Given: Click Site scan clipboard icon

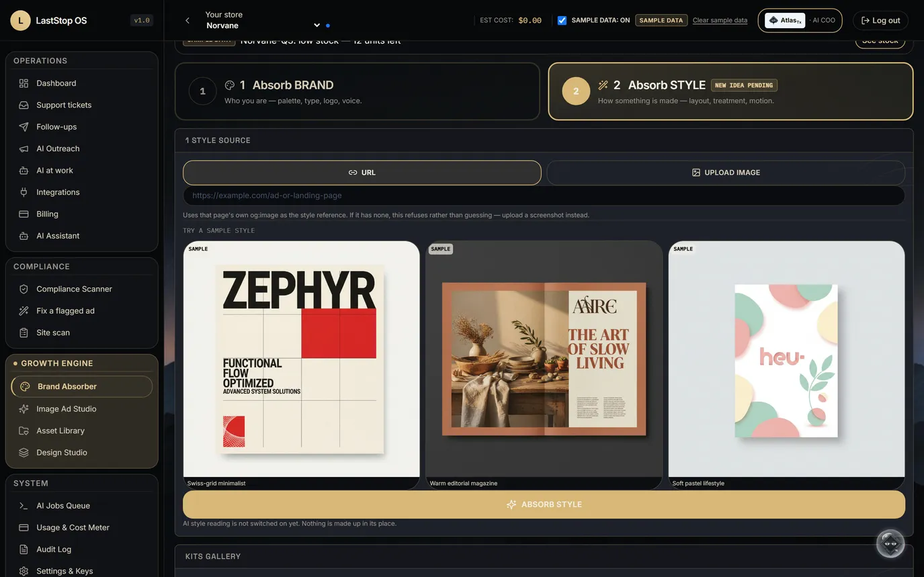Looking at the screenshot, I should click(24, 332).
